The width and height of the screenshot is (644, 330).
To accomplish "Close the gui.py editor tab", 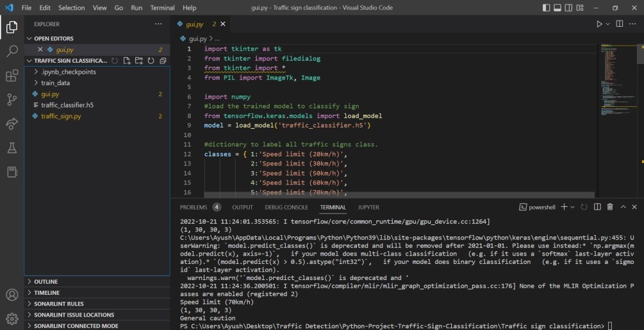I will [222, 24].
